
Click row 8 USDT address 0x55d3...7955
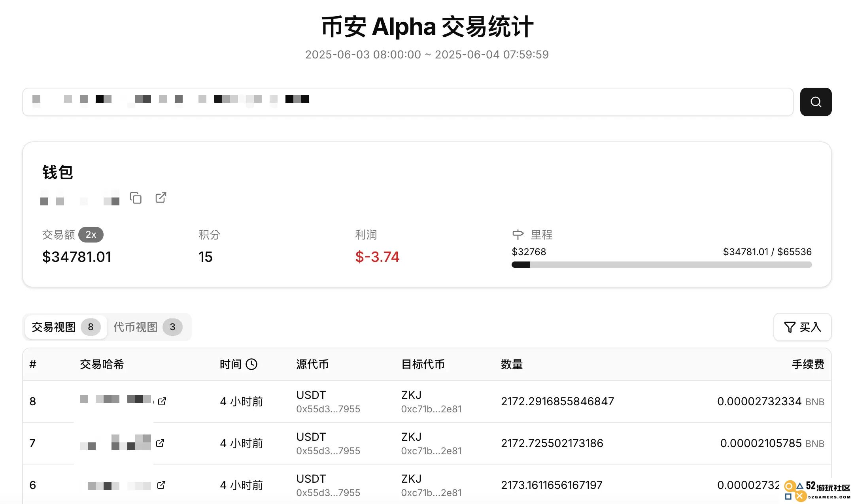click(x=328, y=409)
